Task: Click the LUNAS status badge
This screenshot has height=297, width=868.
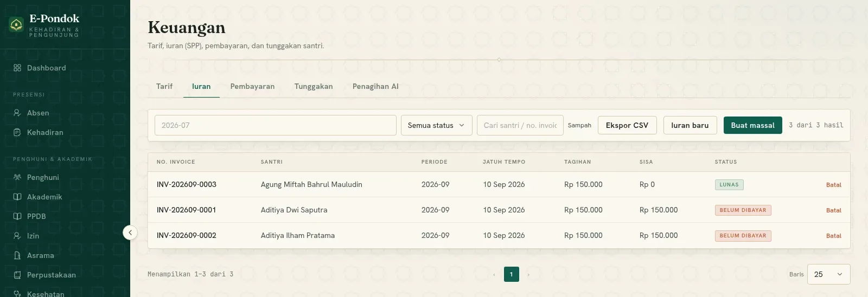Action: coord(729,185)
